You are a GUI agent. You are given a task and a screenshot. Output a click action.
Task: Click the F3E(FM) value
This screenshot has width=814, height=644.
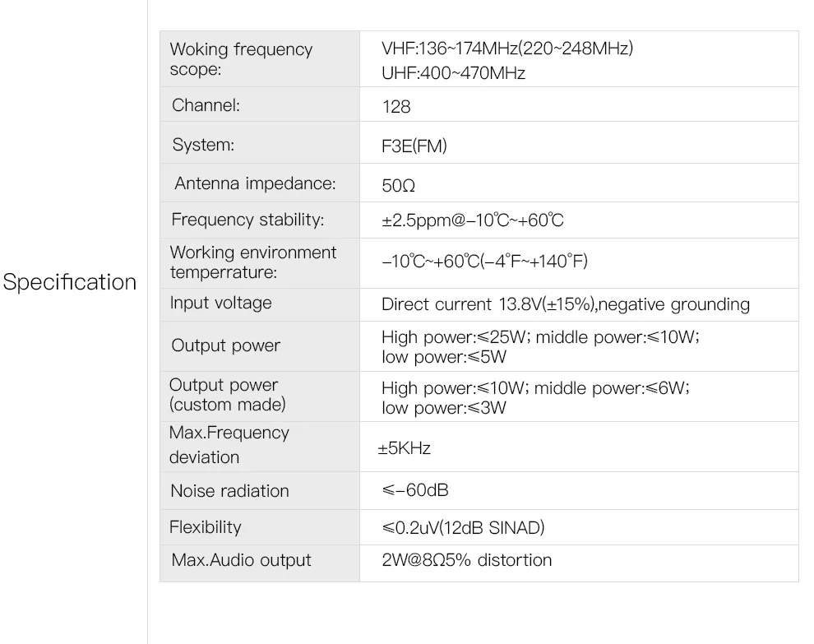(x=414, y=146)
